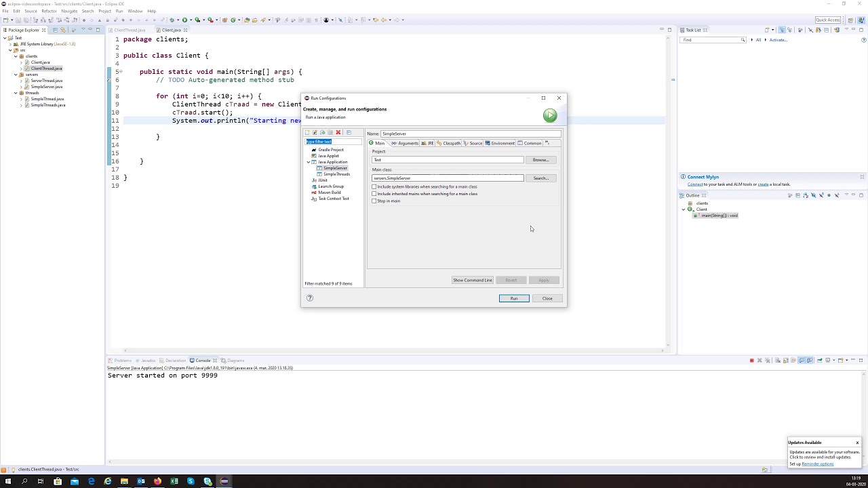Click the Quick Access field
The width and height of the screenshot is (868, 488).
click(828, 20)
